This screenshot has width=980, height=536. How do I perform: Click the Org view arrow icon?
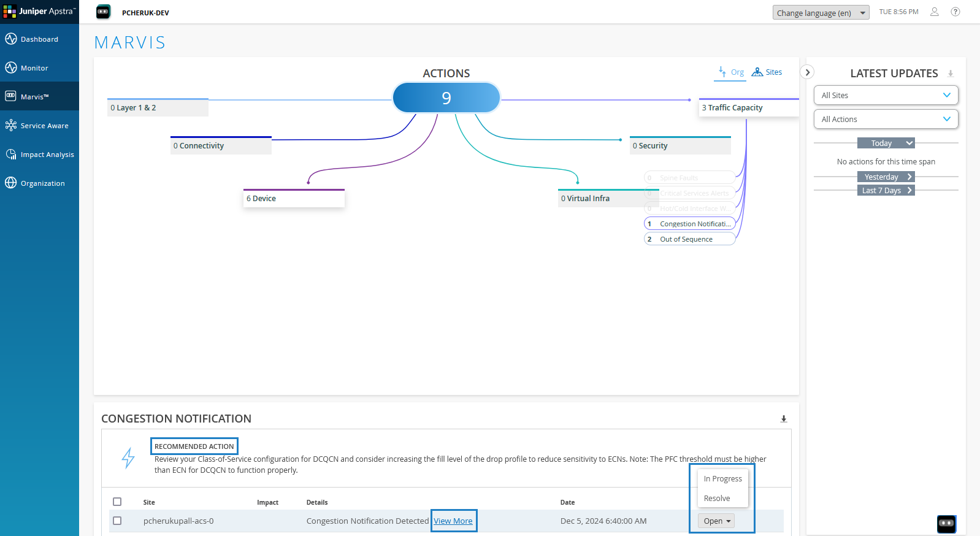pos(722,72)
